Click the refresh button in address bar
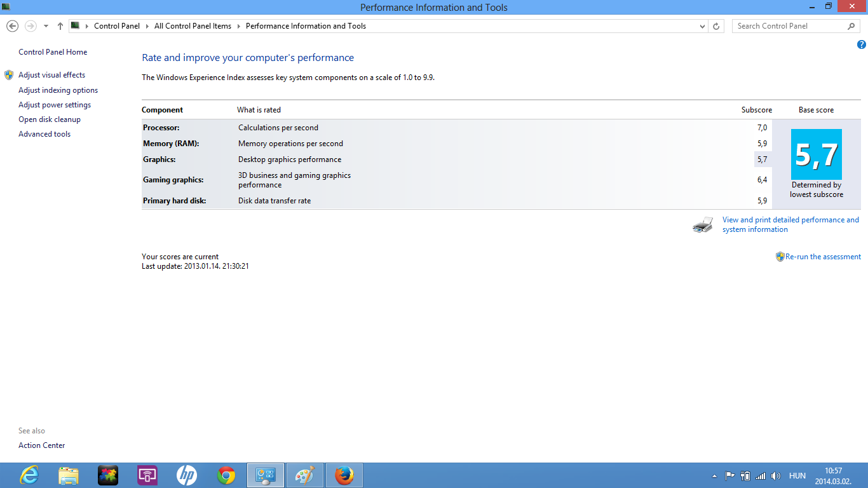The height and width of the screenshot is (488, 868). pyautogui.click(x=716, y=26)
